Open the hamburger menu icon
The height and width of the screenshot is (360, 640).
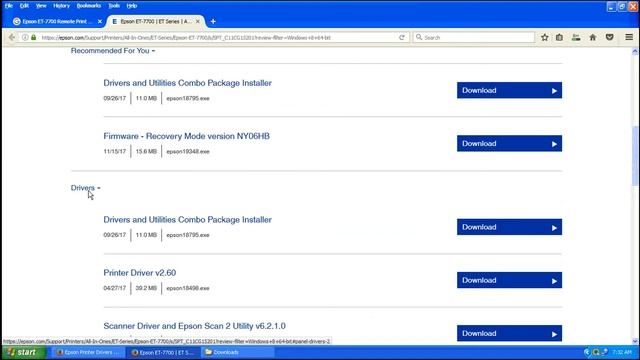click(629, 37)
